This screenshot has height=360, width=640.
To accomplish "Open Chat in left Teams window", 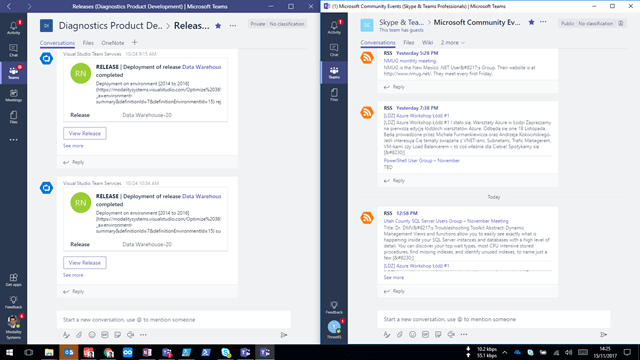I will [x=13, y=50].
